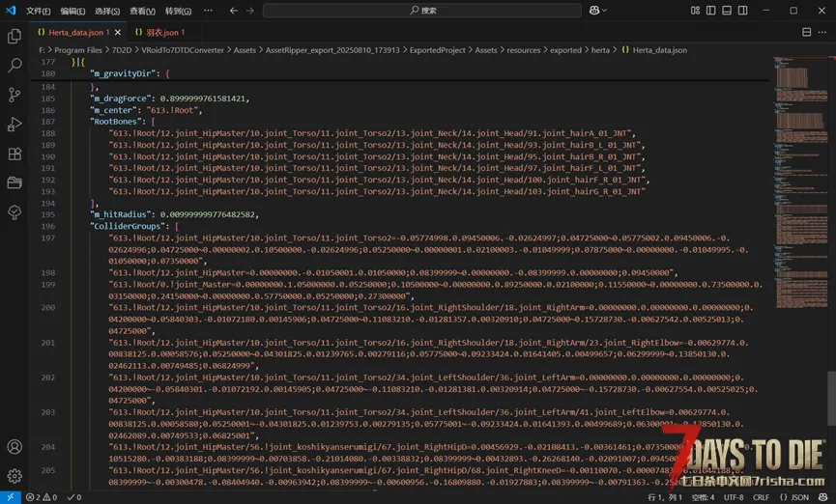Open the Extensions view
This screenshot has width=836, height=504.
tap(14, 154)
